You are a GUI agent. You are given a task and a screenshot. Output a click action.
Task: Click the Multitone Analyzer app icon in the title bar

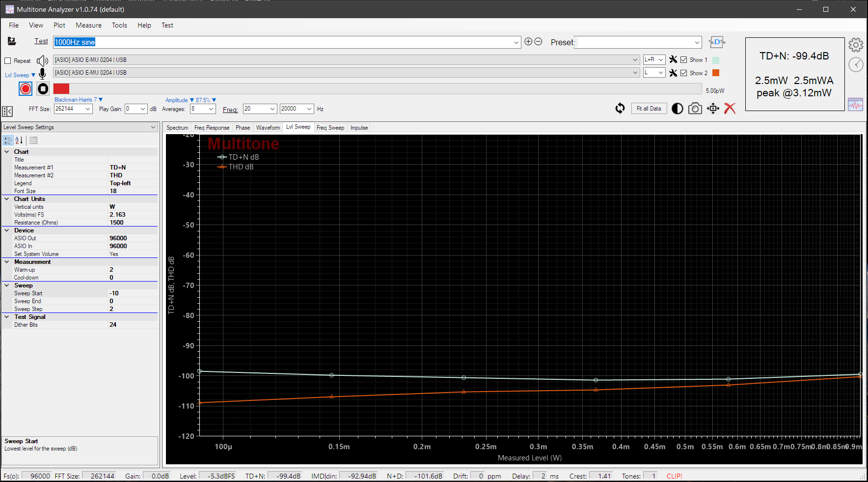(x=10, y=9)
